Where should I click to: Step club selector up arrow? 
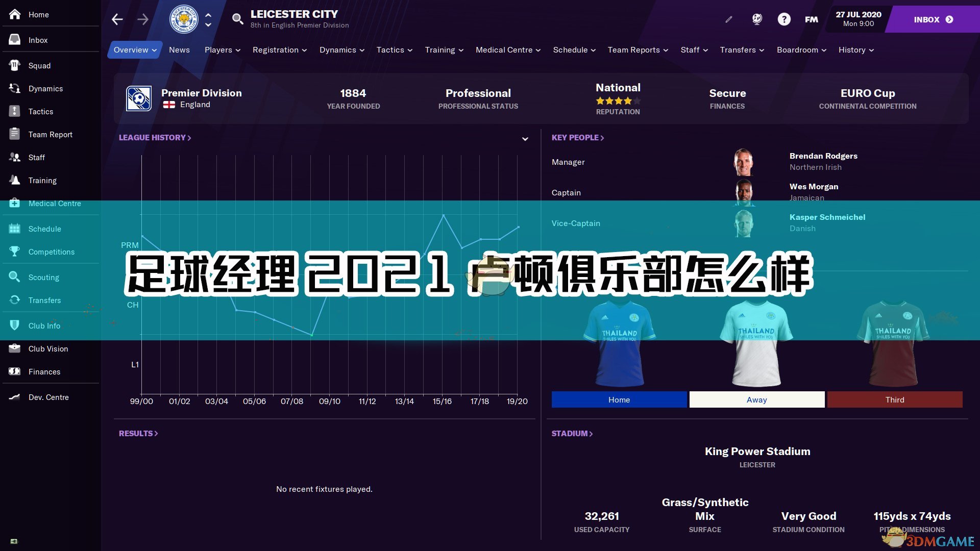click(208, 15)
